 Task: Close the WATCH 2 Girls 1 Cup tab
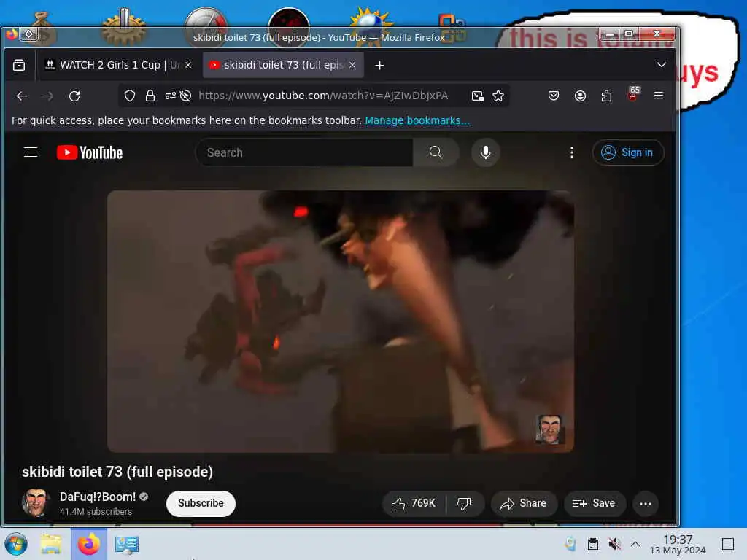(188, 65)
